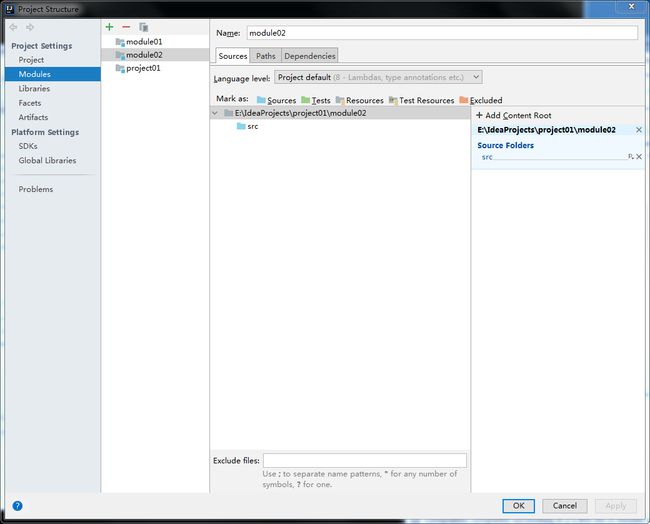The image size is (650, 524).
Task: Click the Cancel button
Action: click(565, 506)
